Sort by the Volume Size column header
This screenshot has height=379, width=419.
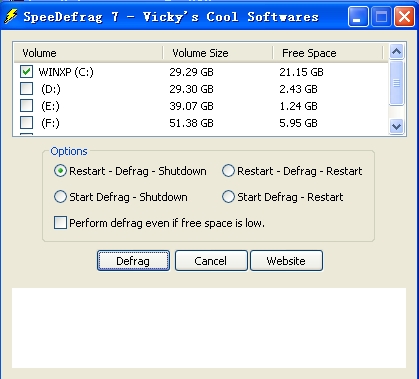(218, 53)
